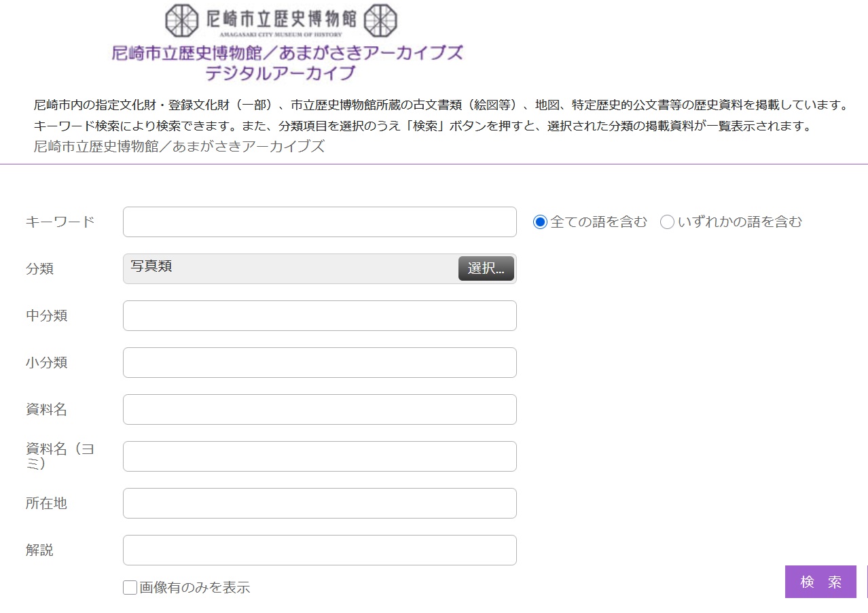
Task: Click the left museum emblem icon
Action: 182,20
